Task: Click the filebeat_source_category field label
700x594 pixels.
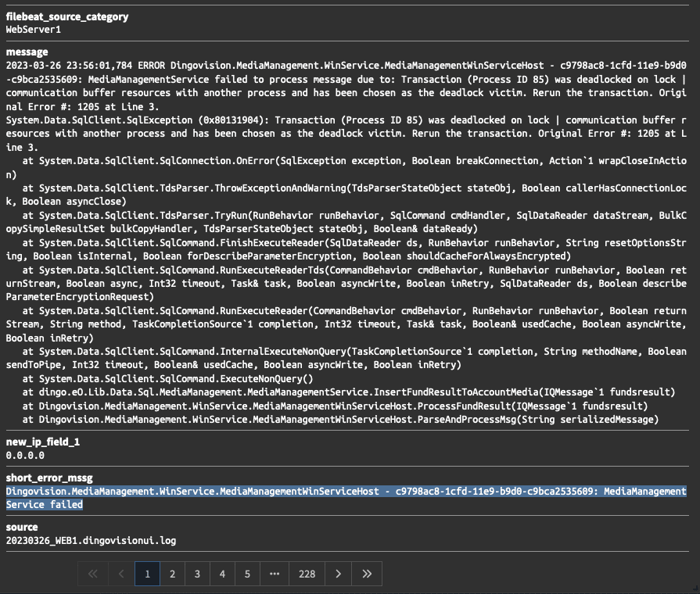Action: point(67,16)
